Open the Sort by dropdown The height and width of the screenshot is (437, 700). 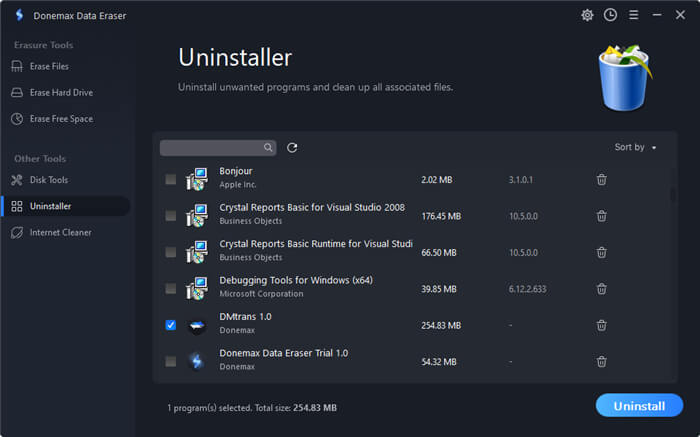[635, 147]
